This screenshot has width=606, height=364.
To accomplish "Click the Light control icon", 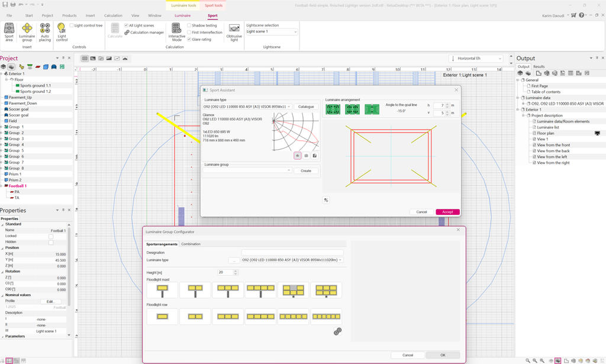I will [62, 31].
